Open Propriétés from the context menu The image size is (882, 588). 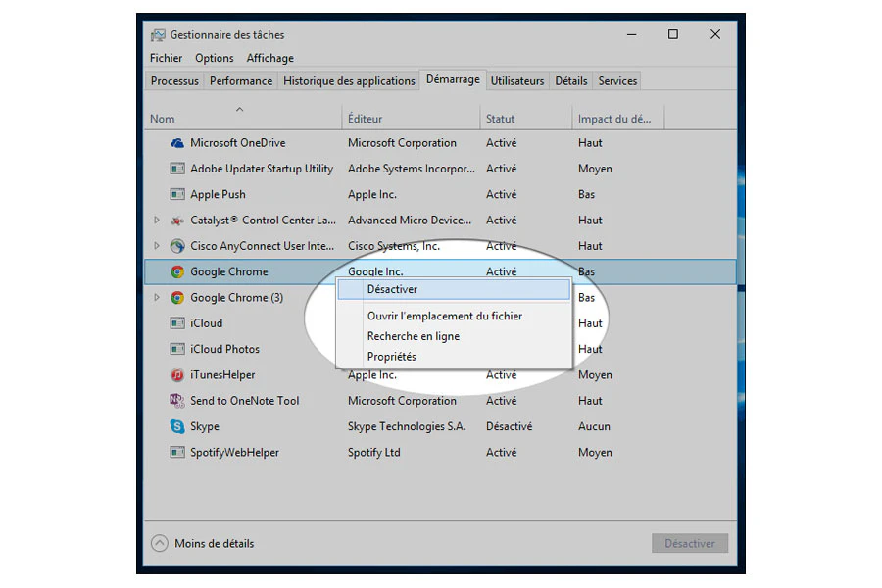(391, 357)
